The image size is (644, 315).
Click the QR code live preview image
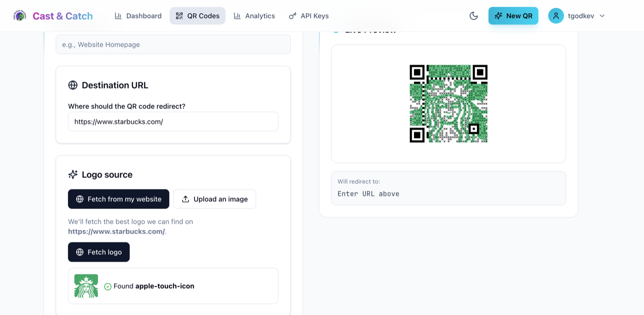click(448, 103)
